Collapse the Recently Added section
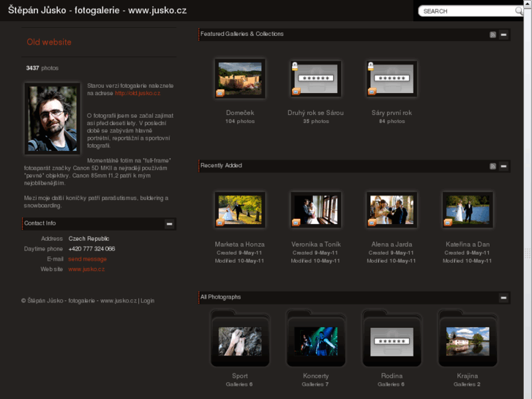 coord(503,166)
